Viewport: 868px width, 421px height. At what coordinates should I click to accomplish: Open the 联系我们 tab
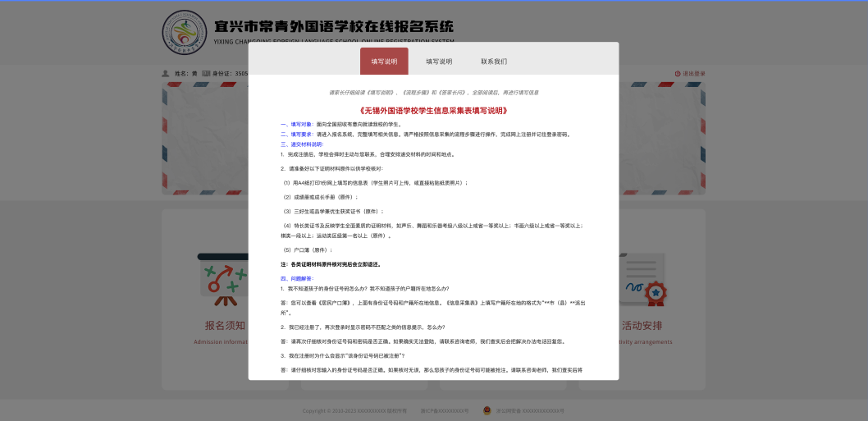click(x=494, y=62)
